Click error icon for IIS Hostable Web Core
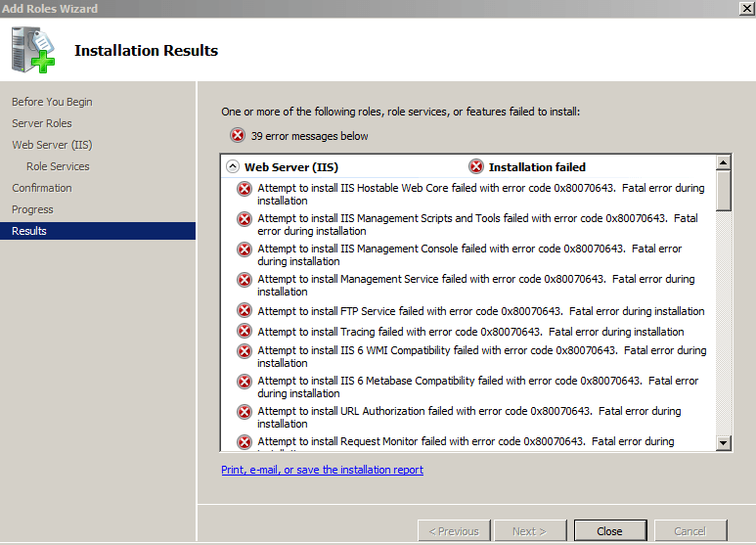Image resolution: width=756 pixels, height=545 pixels. 245,189
